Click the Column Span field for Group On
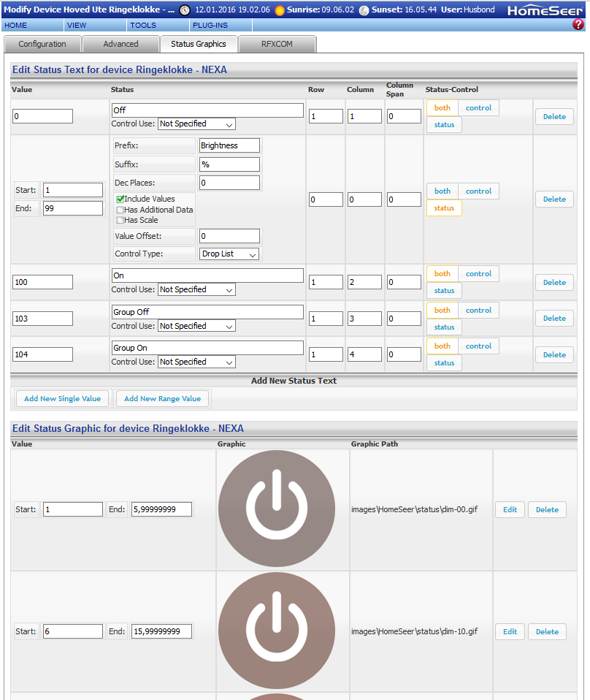 click(404, 354)
